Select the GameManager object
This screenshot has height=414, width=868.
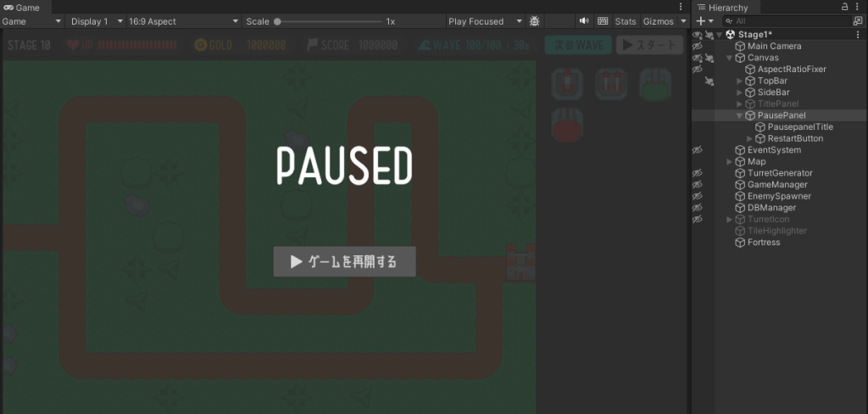coord(777,185)
